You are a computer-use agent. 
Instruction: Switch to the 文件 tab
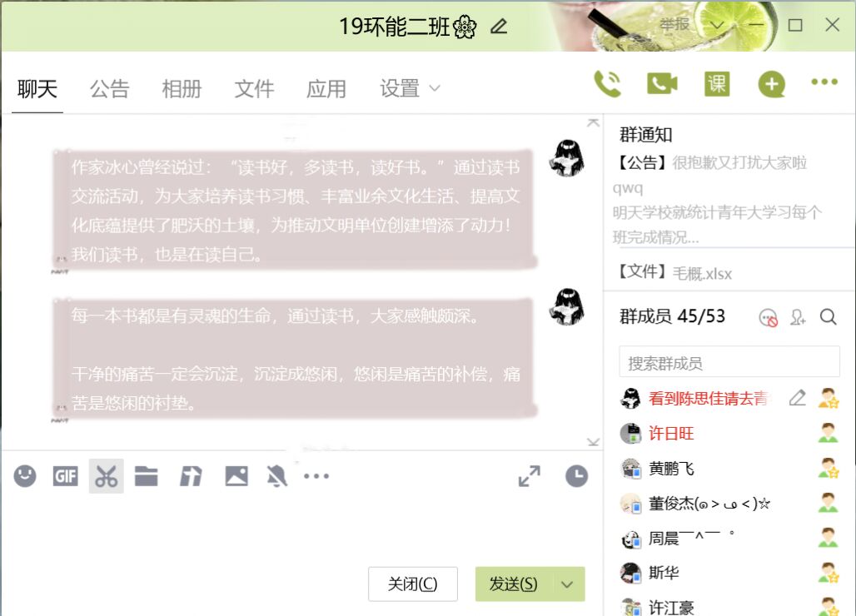(254, 88)
